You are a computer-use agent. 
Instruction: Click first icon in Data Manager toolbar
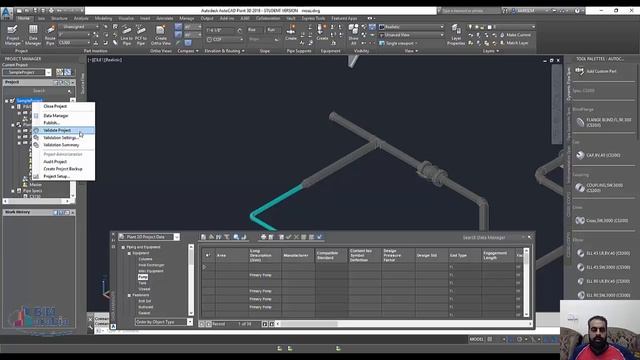pyautogui.click(x=204, y=237)
